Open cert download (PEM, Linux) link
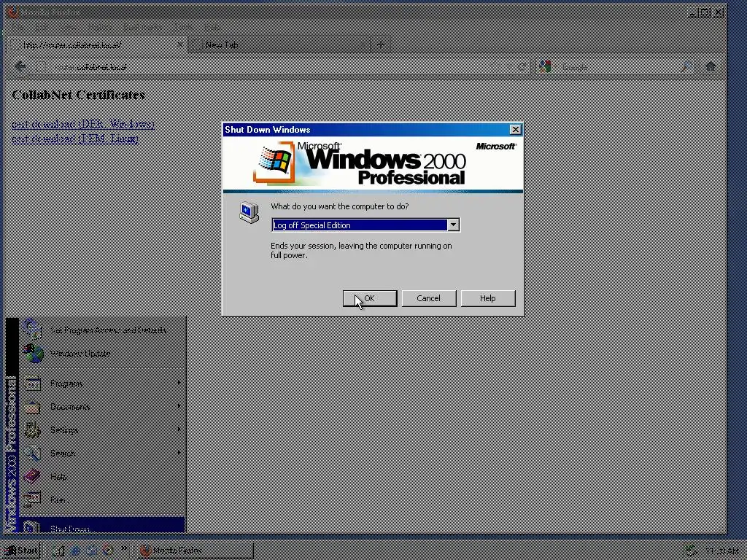Image resolution: width=747 pixels, height=560 pixels. [75, 139]
